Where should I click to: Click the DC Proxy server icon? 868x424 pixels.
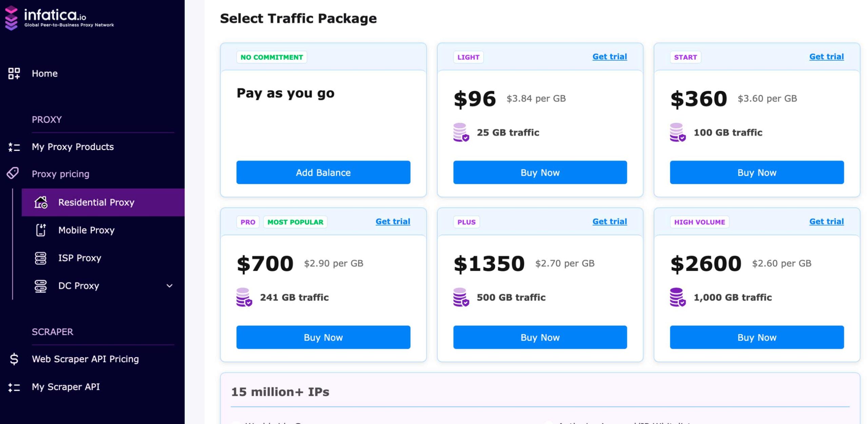(x=41, y=286)
